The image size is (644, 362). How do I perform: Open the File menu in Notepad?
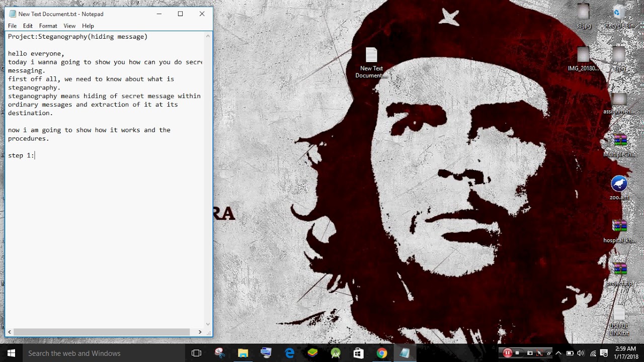(x=12, y=26)
